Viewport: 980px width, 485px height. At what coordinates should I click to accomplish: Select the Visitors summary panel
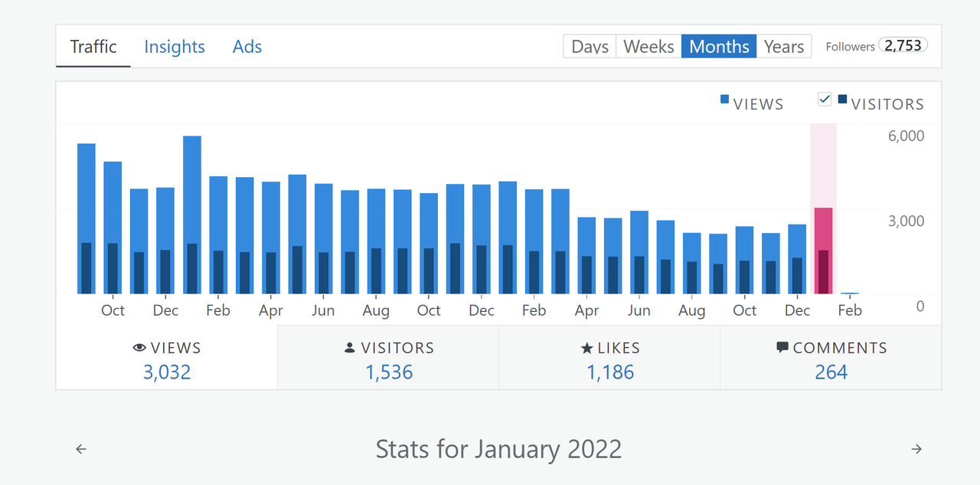tap(388, 358)
